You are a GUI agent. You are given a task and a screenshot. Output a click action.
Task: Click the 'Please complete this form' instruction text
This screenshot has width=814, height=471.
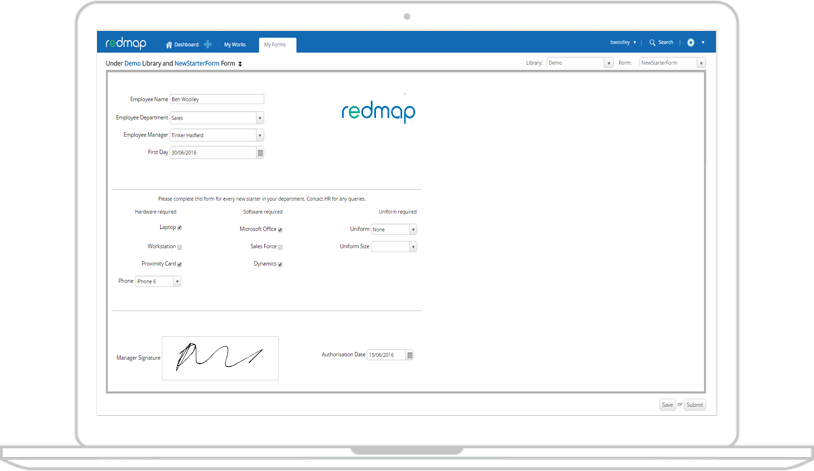pos(262,199)
